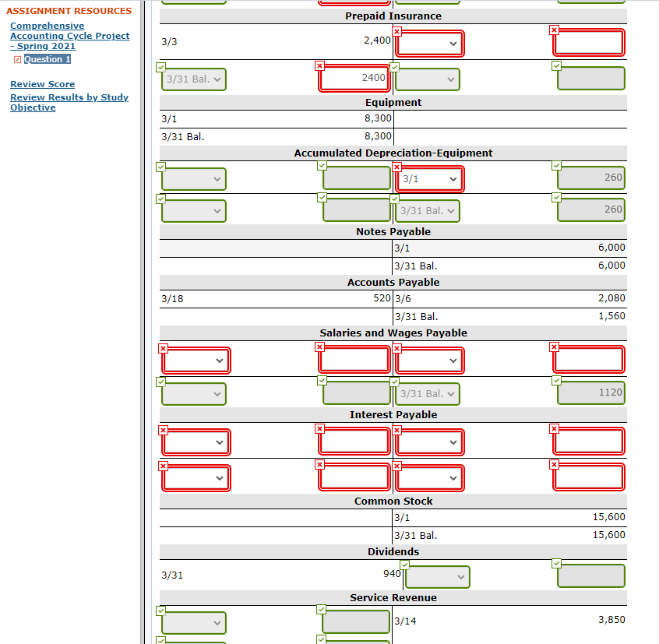
Task: Open Service Revenue debit date dropdown
Action: pos(194,623)
